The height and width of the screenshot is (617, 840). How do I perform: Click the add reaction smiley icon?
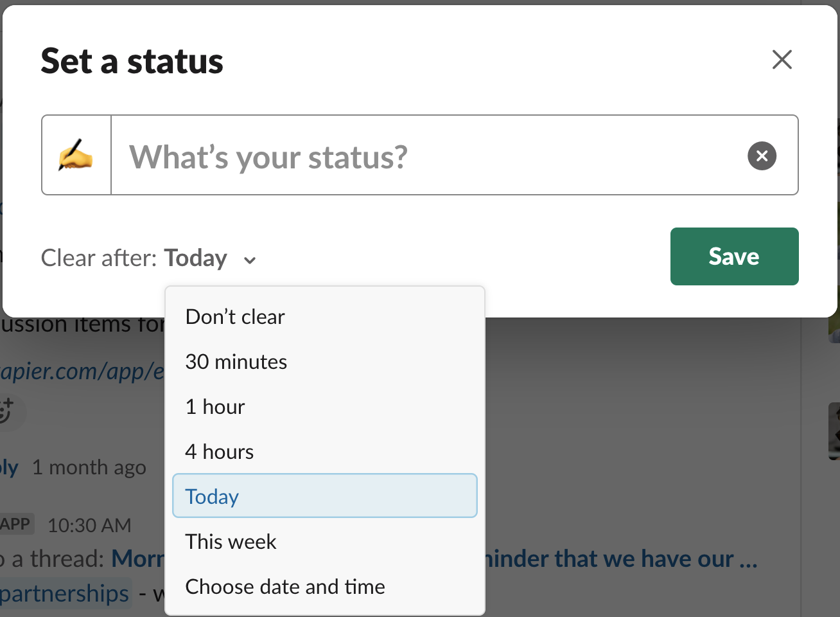click(6, 411)
